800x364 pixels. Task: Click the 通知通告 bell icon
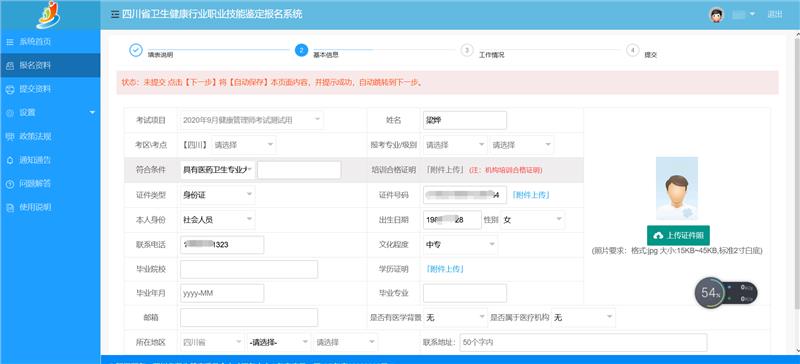[10, 160]
